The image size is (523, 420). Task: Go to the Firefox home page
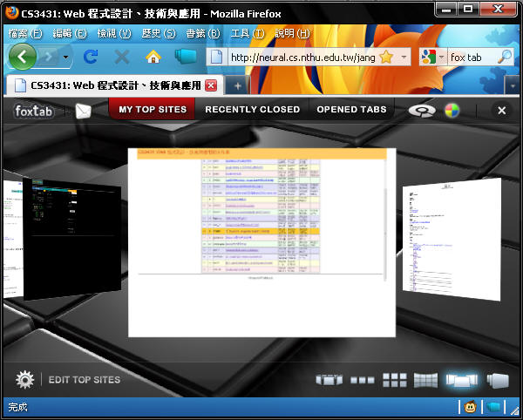tap(153, 57)
